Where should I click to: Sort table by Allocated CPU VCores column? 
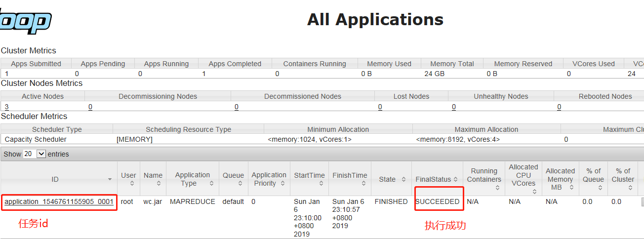(523, 179)
